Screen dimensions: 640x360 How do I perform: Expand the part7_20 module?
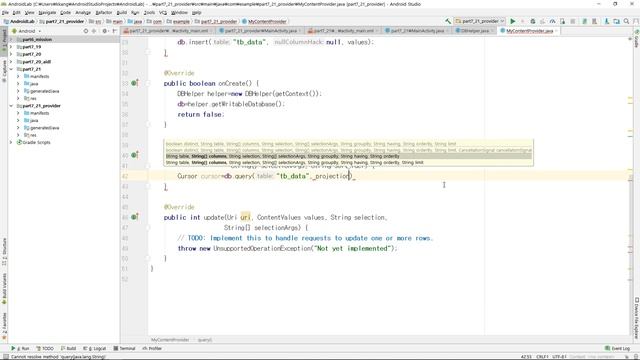click(x=11, y=54)
